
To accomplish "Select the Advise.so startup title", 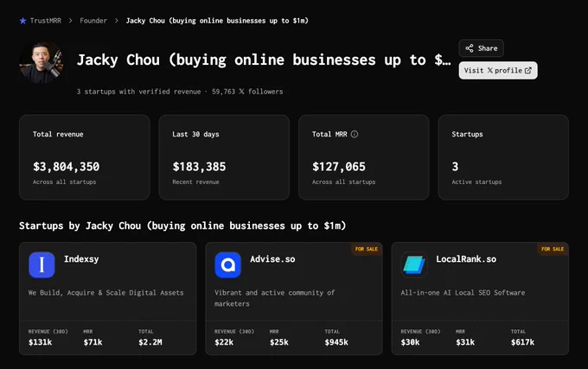I will [272, 259].
